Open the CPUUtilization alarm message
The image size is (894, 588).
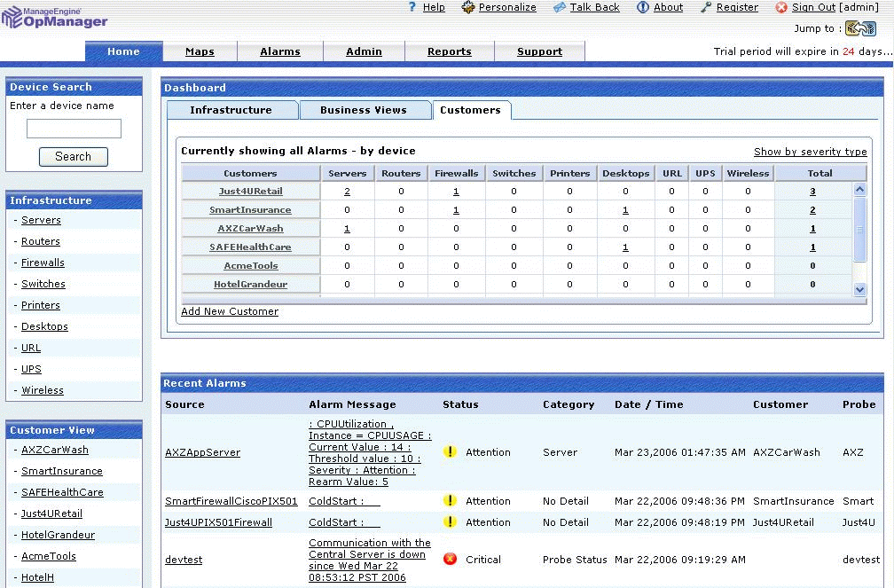click(370, 452)
